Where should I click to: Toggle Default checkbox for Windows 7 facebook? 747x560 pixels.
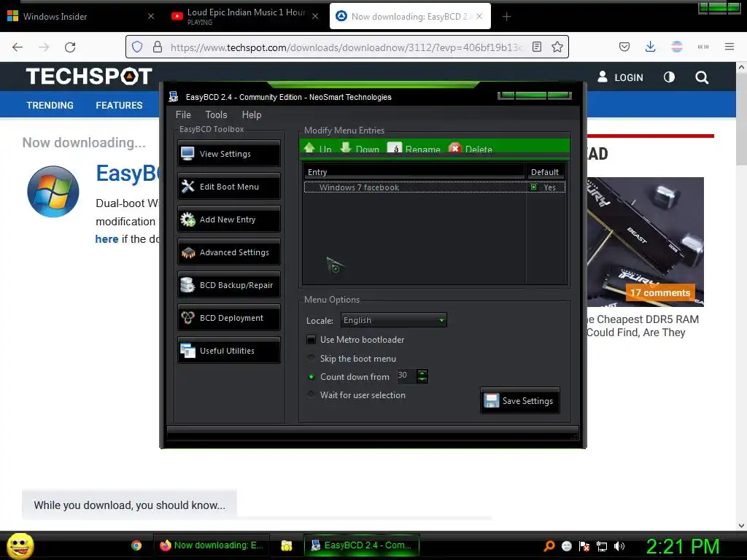pos(533,187)
